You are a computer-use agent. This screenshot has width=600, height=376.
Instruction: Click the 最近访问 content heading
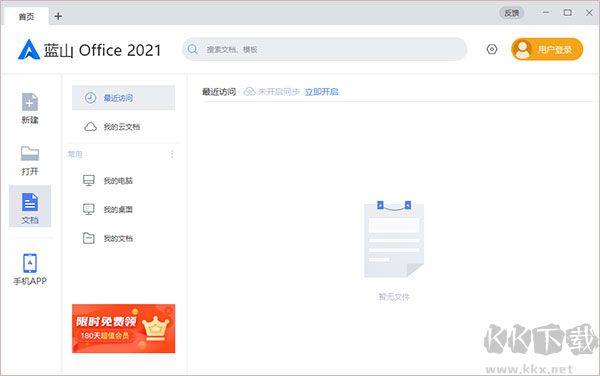coord(219,92)
